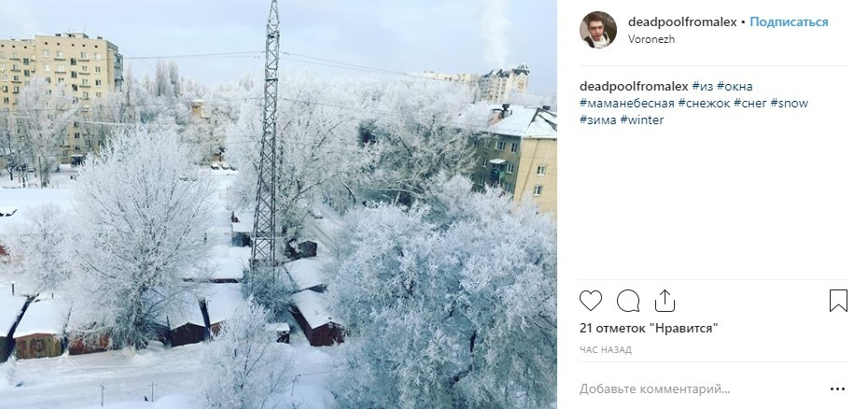Open Voronezh location link
868x409 pixels.
(651, 39)
